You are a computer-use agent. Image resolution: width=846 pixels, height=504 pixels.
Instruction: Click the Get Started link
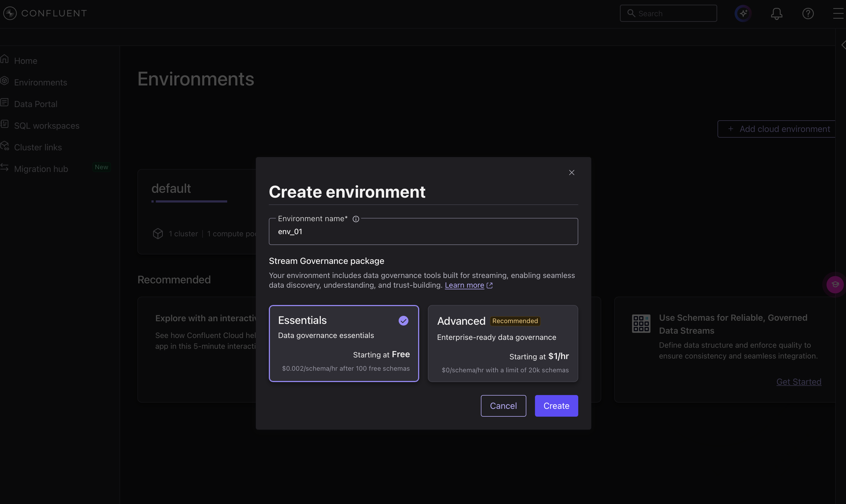798,382
